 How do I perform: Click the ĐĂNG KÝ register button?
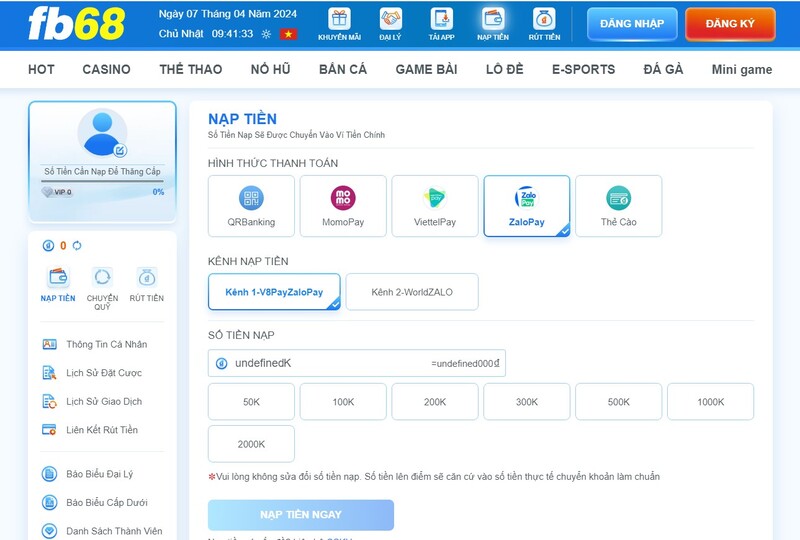pos(730,23)
